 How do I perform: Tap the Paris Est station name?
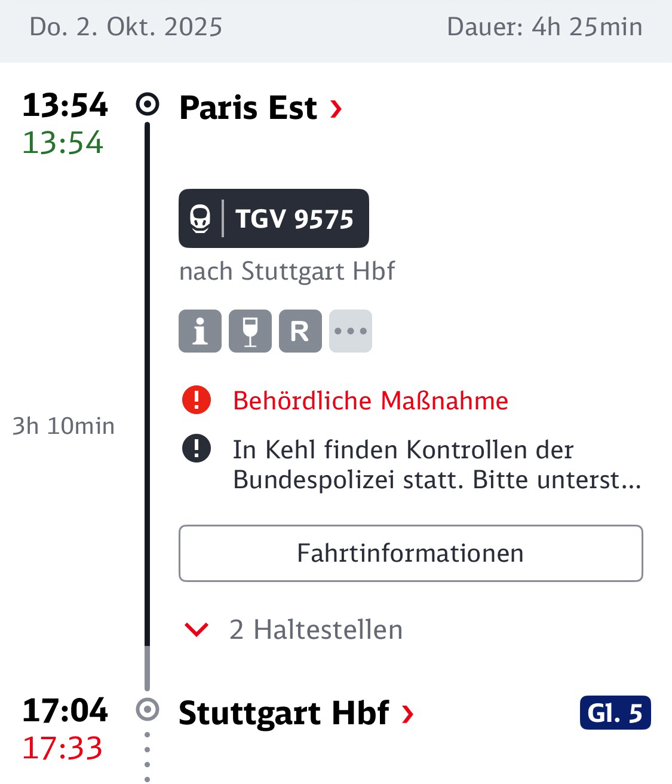pyautogui.click(x=248, y=108)
